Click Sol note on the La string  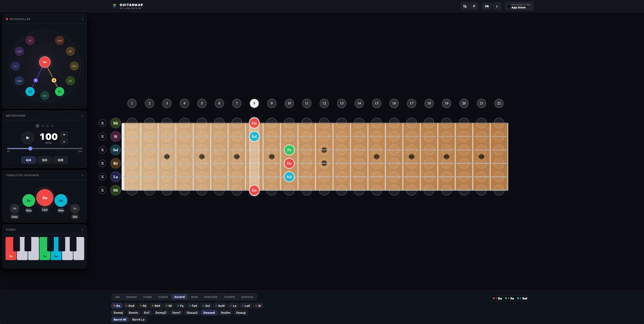point(289,177)
